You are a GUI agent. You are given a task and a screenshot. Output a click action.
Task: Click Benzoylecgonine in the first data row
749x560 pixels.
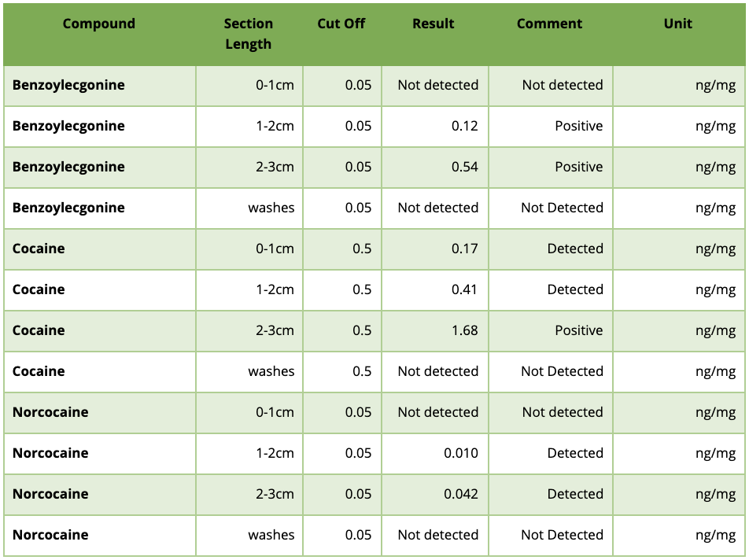tap(68, 85)
